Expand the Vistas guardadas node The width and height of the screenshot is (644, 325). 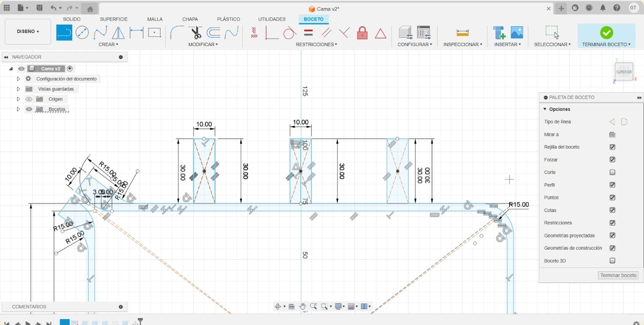click(18, 89)
